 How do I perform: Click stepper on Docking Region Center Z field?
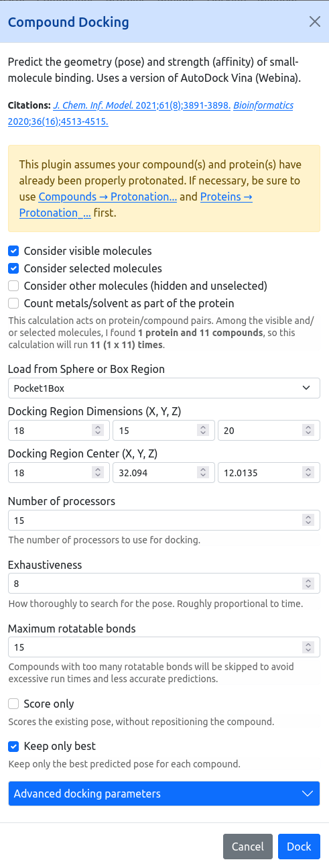[x=308, y=473]
